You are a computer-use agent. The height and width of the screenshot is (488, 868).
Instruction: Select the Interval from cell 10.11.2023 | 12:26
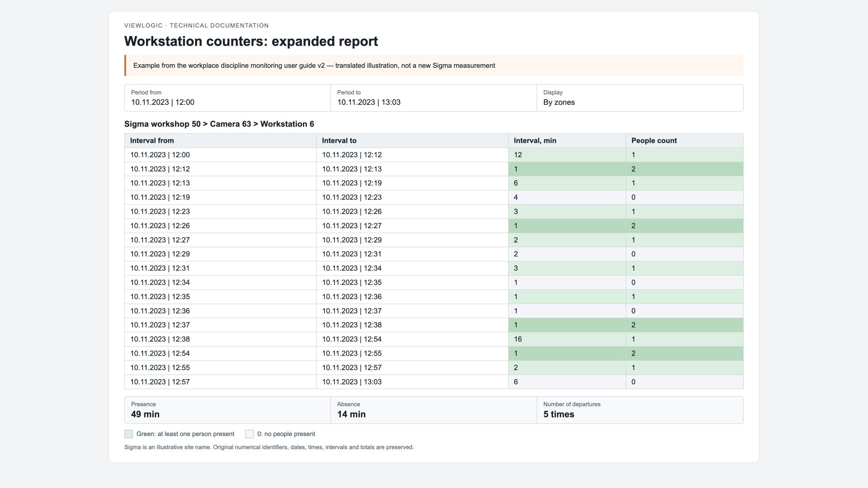[221, 226]
